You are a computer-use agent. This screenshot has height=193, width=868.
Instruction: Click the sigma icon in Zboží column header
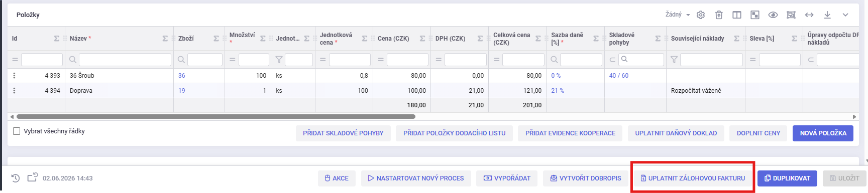pyautogui.click(x=216, y=39)
